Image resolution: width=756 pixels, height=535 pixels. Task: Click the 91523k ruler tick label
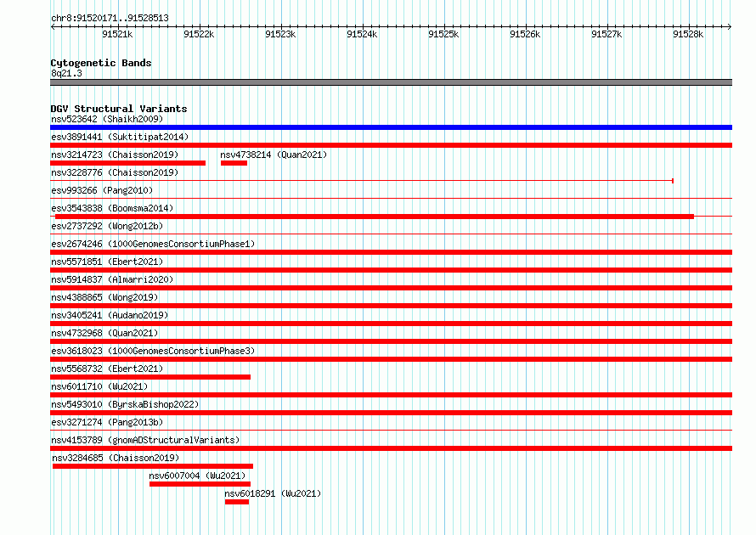coord(280,34)
